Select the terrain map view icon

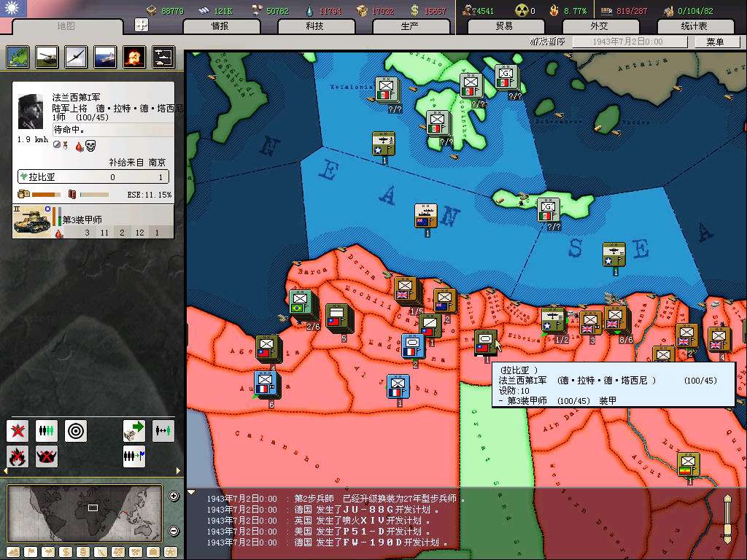coord(18,57)
